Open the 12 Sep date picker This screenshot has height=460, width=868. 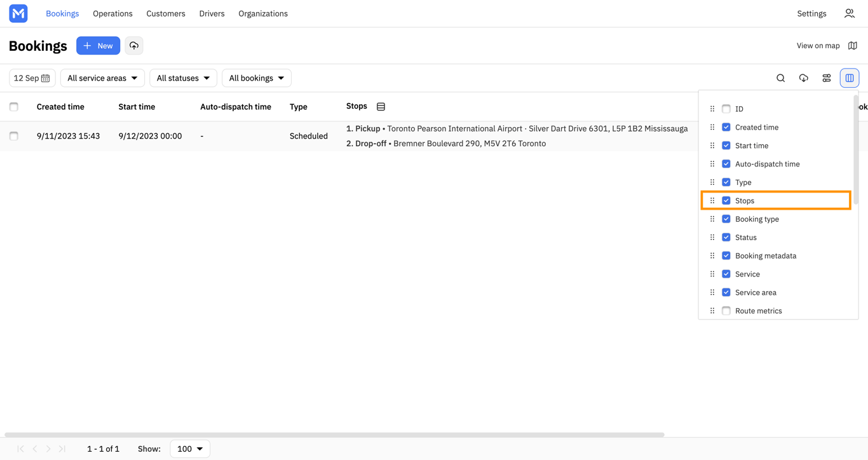coord(32,78)
